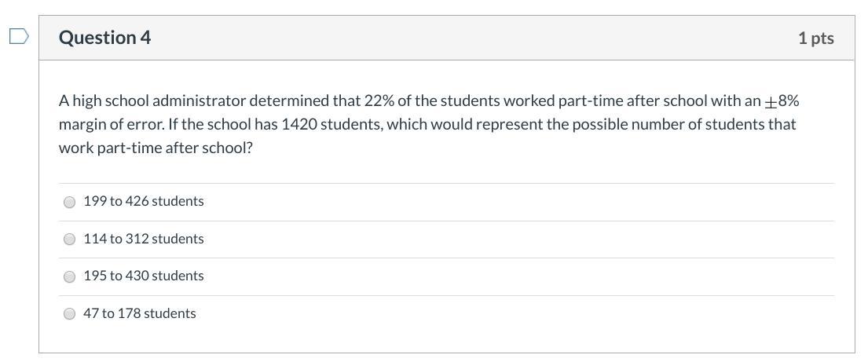
Task: Flag Question 4 with the bookmark icon
Action: coord(19,37)
